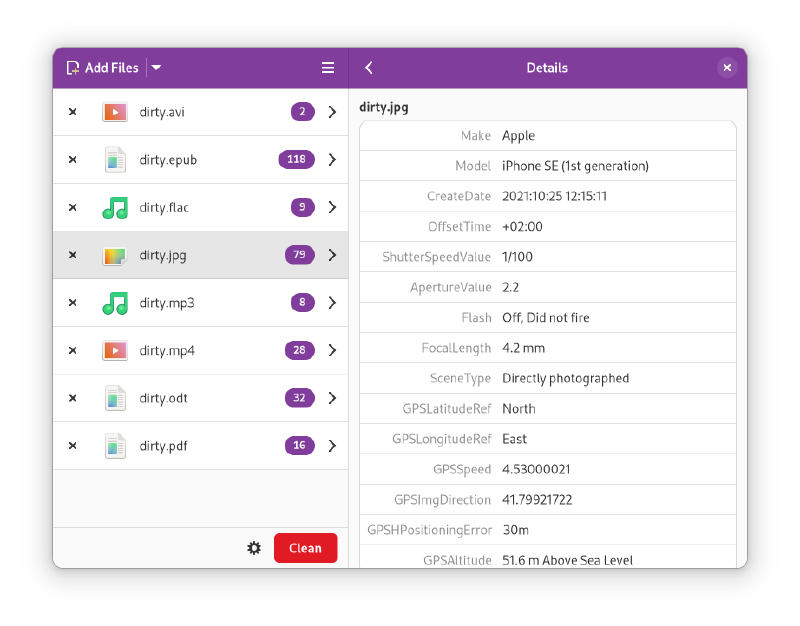Click the settings gear icon

(254, 548)
